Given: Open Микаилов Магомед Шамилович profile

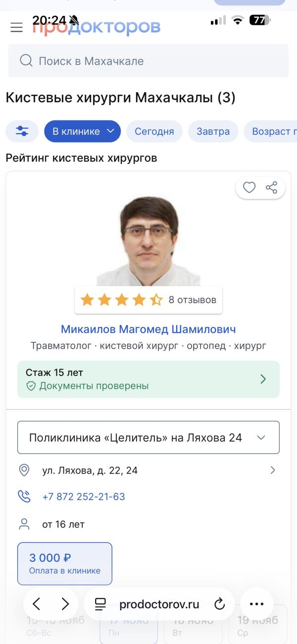Looking at the screenshot, I should coord(148,329).
